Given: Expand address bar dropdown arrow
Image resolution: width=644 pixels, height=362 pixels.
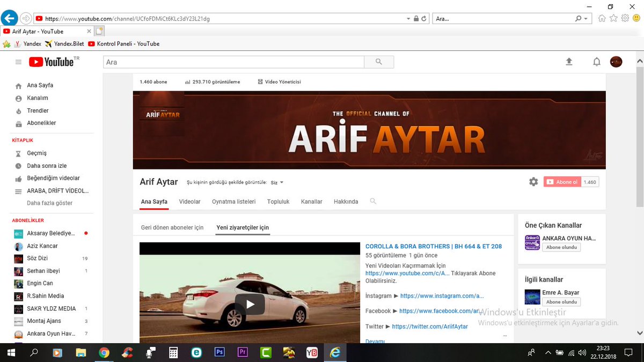Looking at the screenshot, I should click(408, 18).
